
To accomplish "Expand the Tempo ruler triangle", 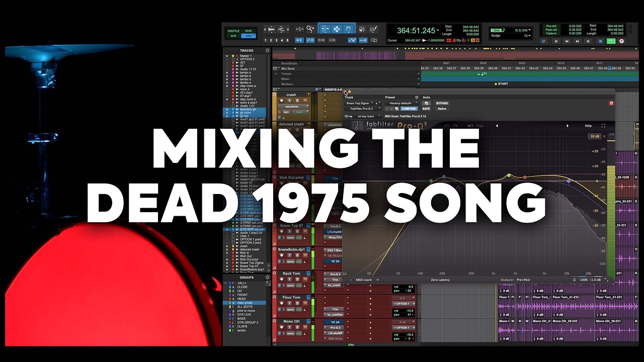I will click(x=277, y=74).
